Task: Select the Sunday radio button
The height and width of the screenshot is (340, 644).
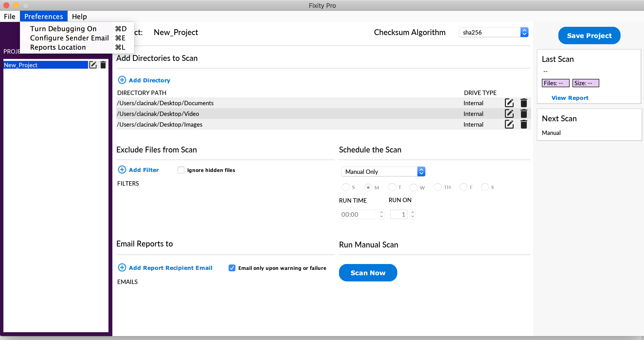Action: [346, 187]
